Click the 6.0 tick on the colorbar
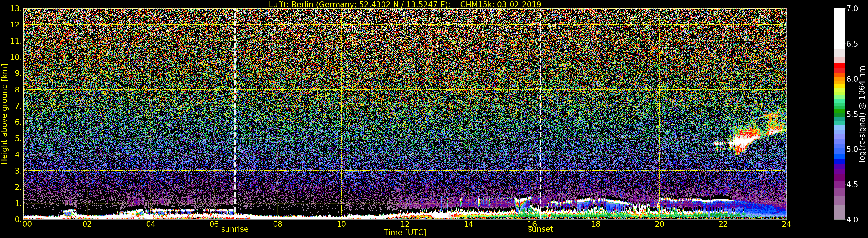The height and width of the screenshot is (238, 868). point(852,79)
